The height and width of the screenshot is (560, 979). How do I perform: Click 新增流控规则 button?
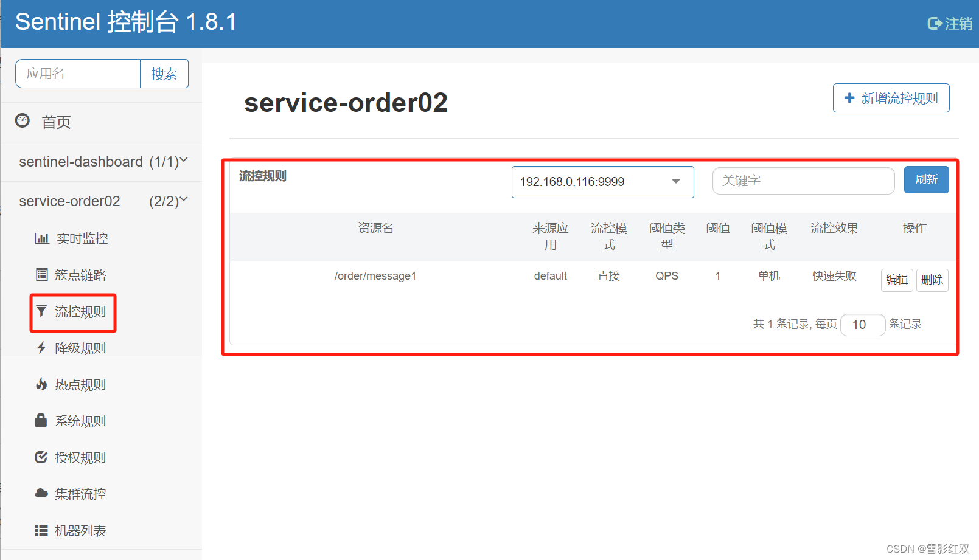coord(891,98)
